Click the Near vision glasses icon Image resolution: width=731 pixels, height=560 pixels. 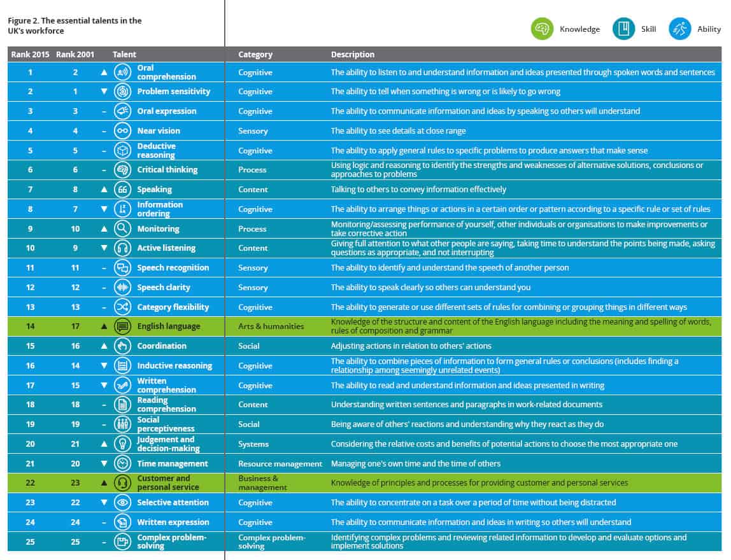122,130
